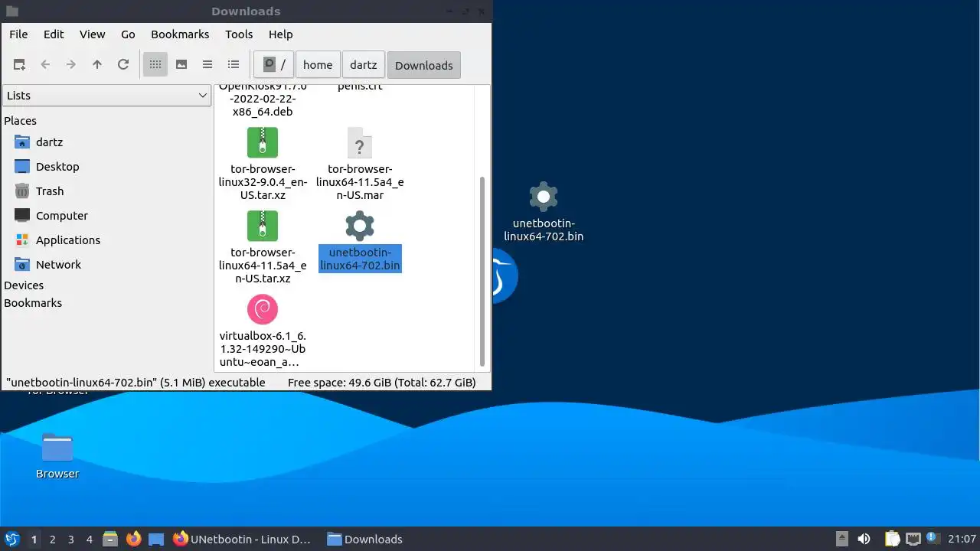Image resolution: width=980 pixels, height=551 pixels.
Task: Select unetbootin-linux64-702.bin gear icon in Downloads
Action: [x=360, y=226]
